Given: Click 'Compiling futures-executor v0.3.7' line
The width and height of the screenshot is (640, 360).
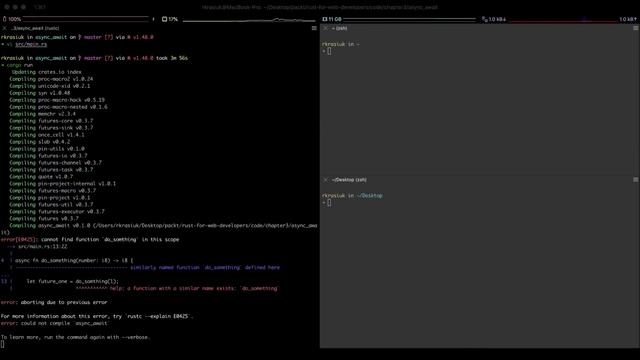Looking at the screenshot, I should point(57,212).
